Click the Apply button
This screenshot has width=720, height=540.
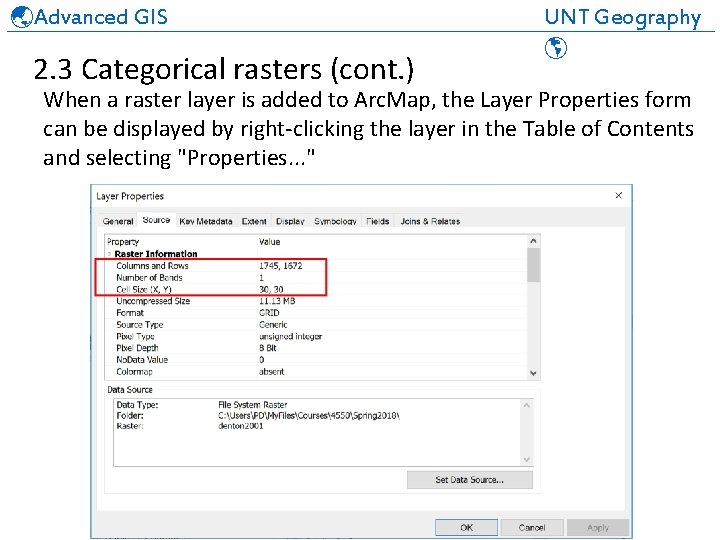(x=598, y=528)
